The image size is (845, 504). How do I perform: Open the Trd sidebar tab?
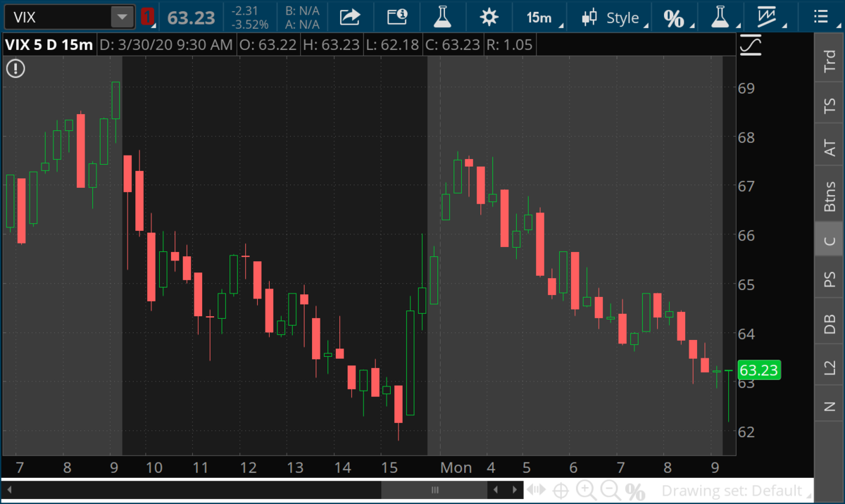coord(830,62)
